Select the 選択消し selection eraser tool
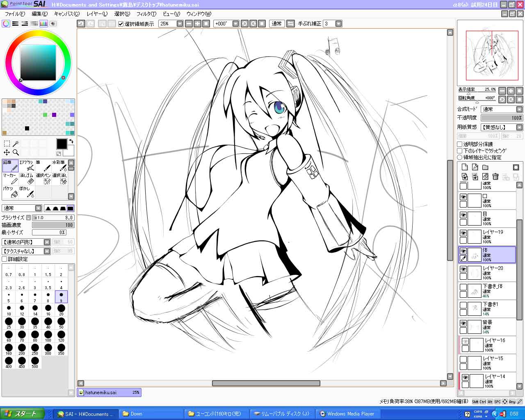This screenshot has width=525, height=420. coord(59,179)
